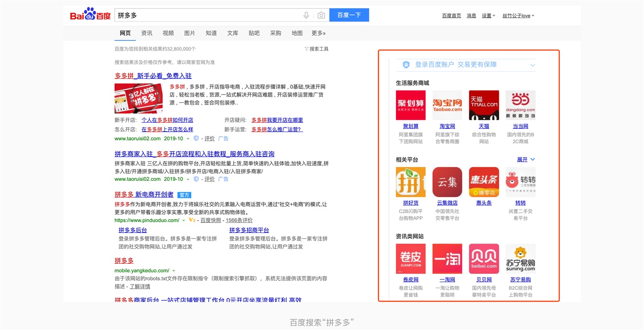
Task: Activate voice search microphone icon
Action: point(306,15)
